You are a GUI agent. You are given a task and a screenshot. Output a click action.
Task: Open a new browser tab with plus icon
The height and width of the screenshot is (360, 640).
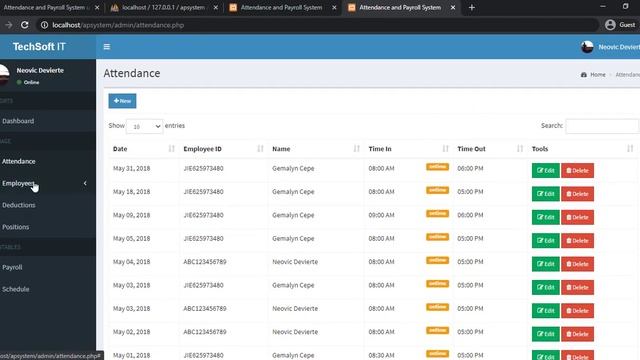(x=471, y=7)
